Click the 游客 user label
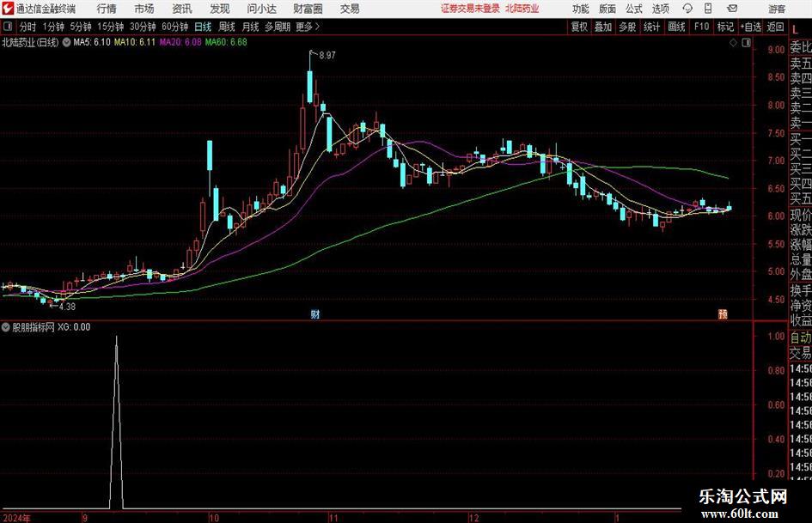The height and width of the screenshot is (523, 812). 777,9
